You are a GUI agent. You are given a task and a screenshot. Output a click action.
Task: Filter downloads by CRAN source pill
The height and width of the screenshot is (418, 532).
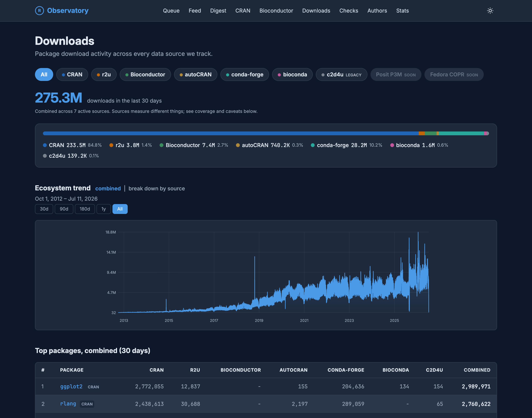pyautogui.click(x=72, y=74)
